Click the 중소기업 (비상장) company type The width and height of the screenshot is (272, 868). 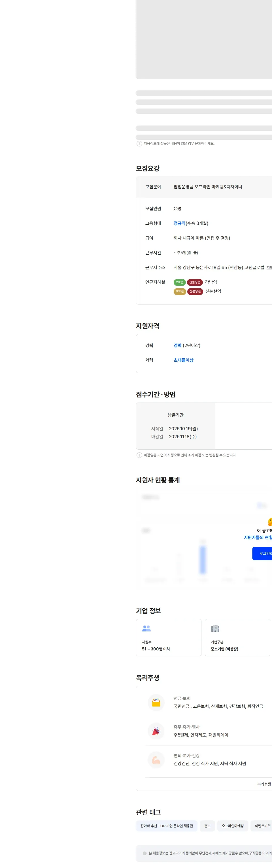pos(224,649)
